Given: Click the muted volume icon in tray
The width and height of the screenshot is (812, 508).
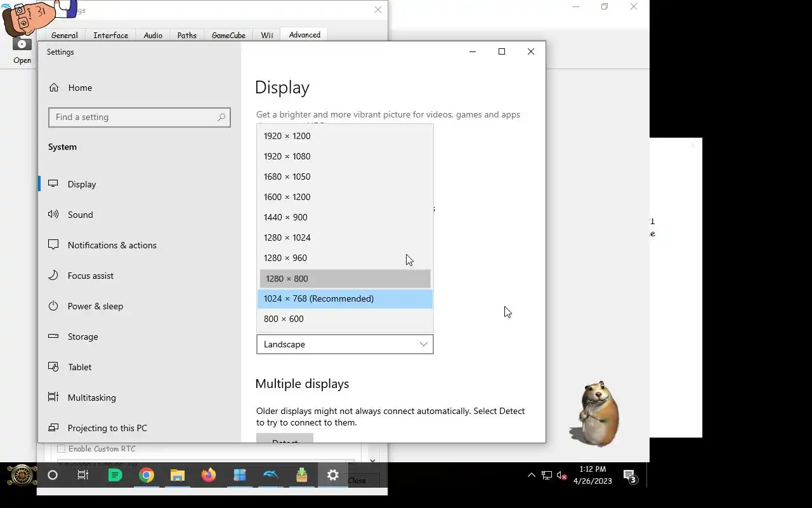Looking at the screenshot, I should [562, 475].
